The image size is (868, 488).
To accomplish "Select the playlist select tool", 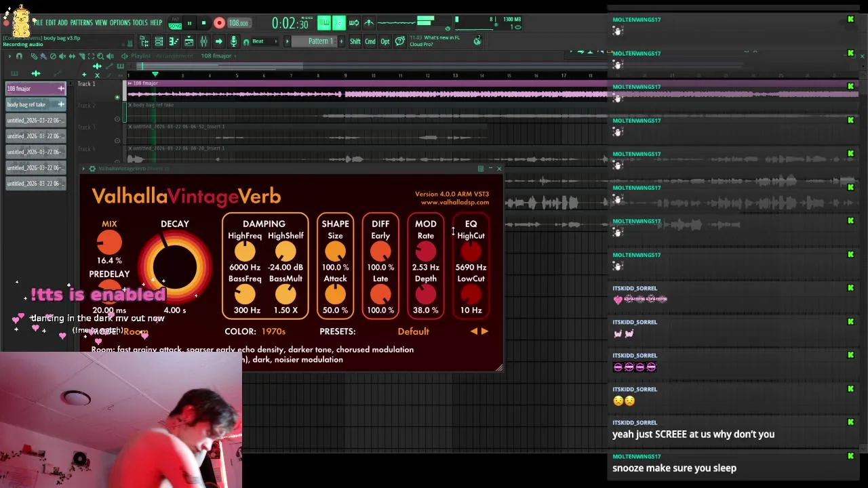I will [91, 56].
